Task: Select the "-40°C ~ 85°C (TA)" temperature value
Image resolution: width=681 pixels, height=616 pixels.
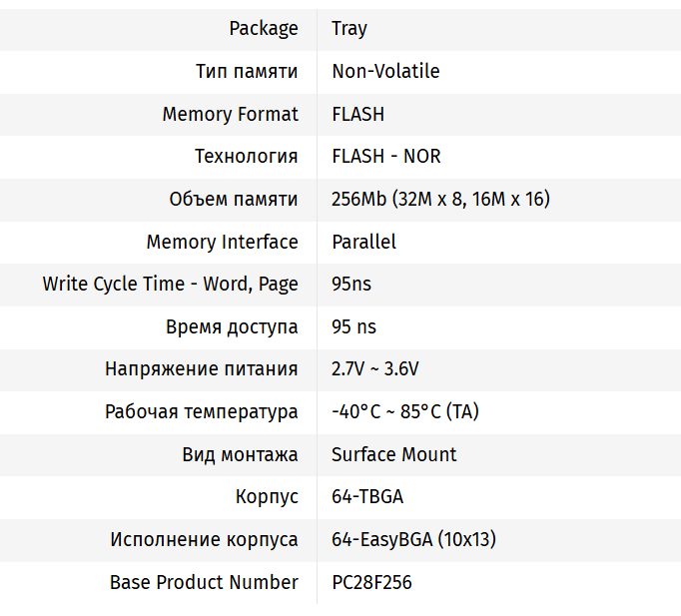Action: (x=404, y=412)
